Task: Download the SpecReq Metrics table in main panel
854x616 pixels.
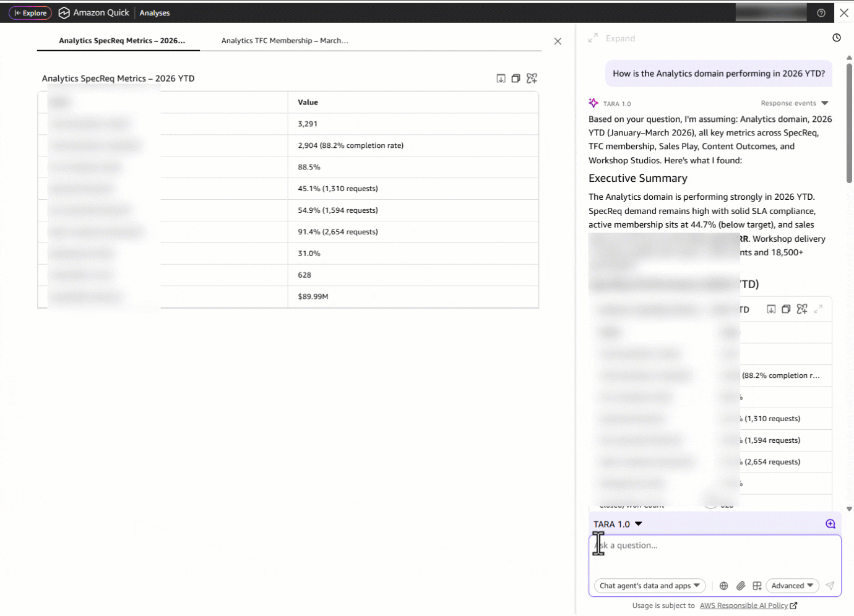Action: click(501, 79)
